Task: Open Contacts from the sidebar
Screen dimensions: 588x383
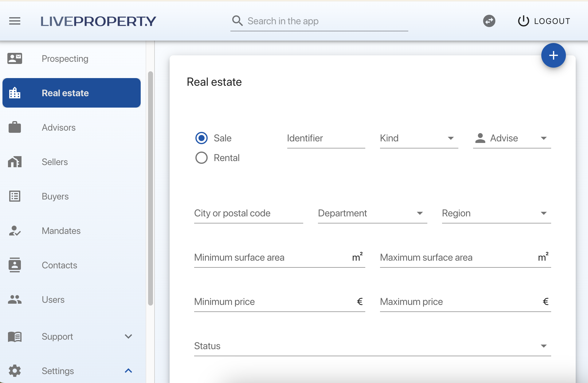Action: (59, 265)
